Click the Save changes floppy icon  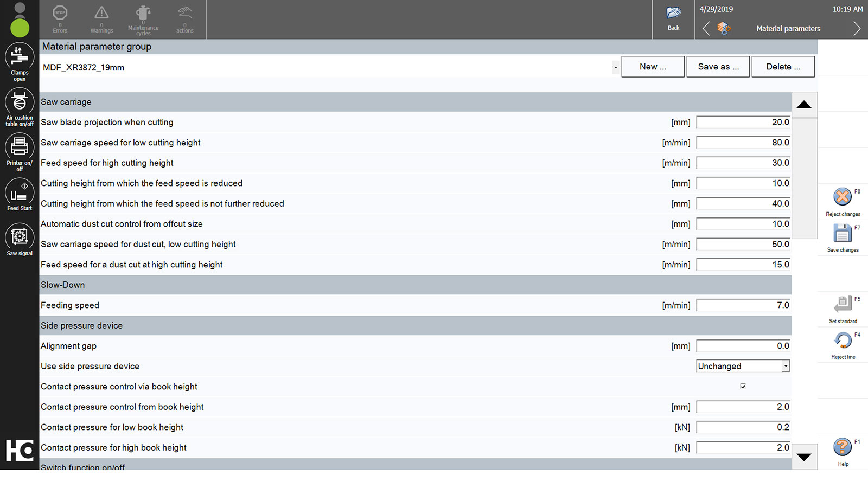843,233
